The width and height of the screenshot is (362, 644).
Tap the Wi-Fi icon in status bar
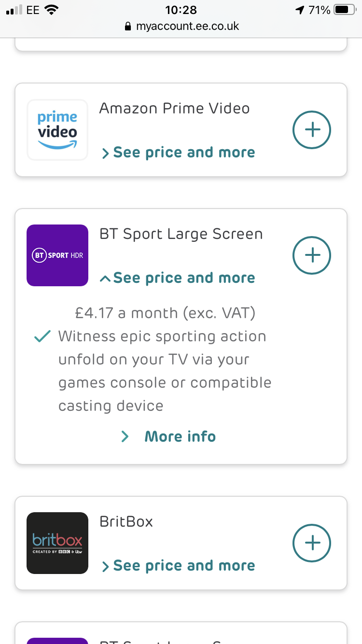coord(51,10)
